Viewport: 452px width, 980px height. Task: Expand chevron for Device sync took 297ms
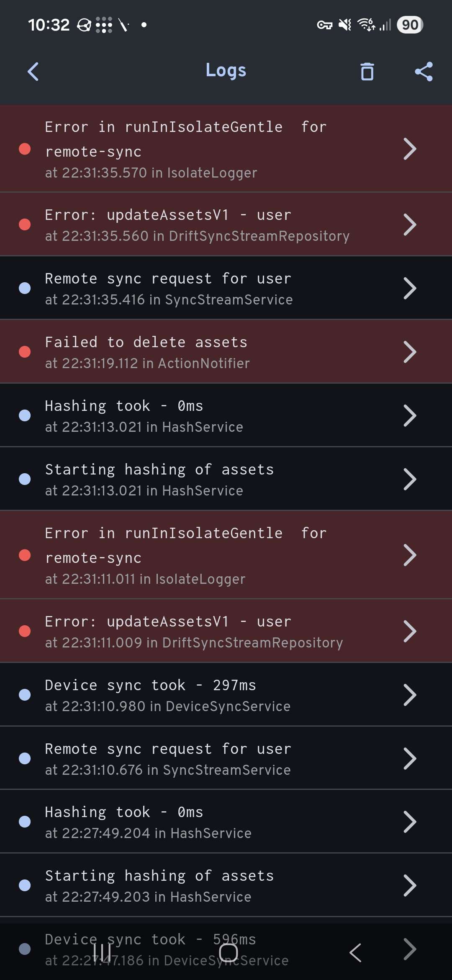coord(410,695)
